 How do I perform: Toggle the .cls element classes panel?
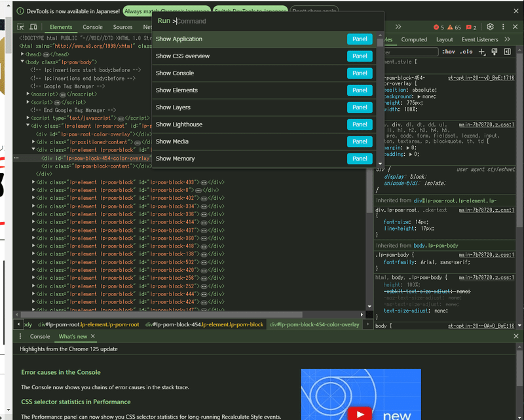[x=466, y=52]
